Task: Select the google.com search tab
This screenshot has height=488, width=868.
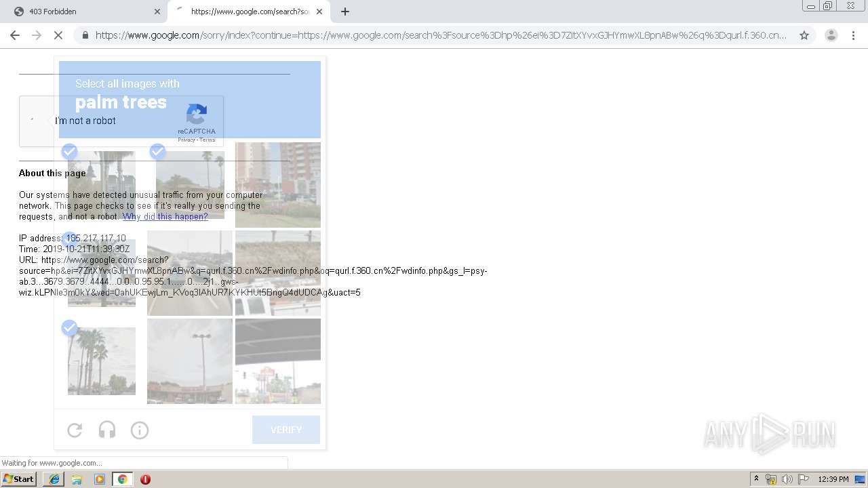Action: 249,12
